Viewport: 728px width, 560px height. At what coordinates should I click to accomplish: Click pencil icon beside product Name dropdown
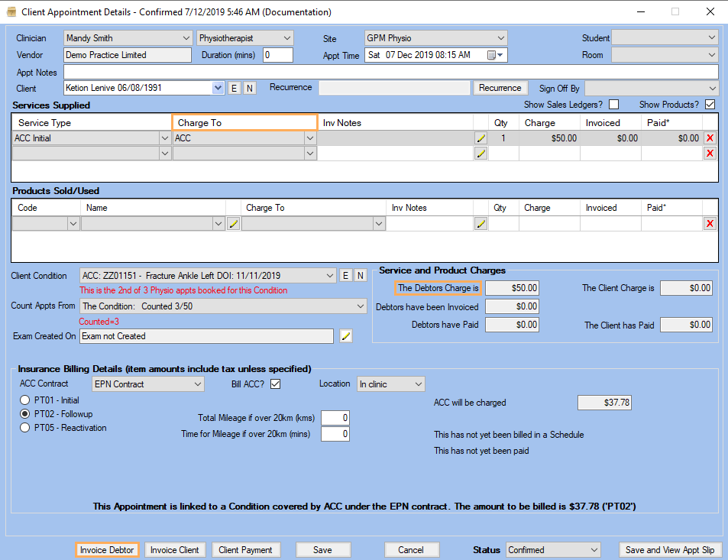coord(233,225)
